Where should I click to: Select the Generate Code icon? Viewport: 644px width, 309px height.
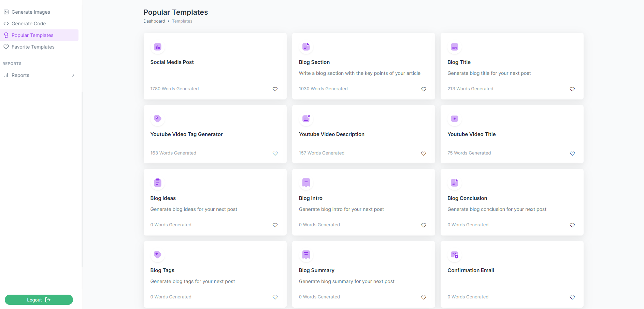coord(6,23)
